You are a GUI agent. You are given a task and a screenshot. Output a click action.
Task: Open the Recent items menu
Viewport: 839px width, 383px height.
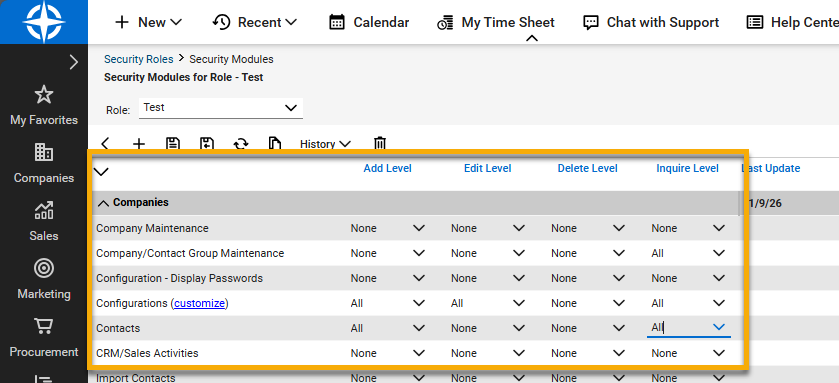point(254,22)
